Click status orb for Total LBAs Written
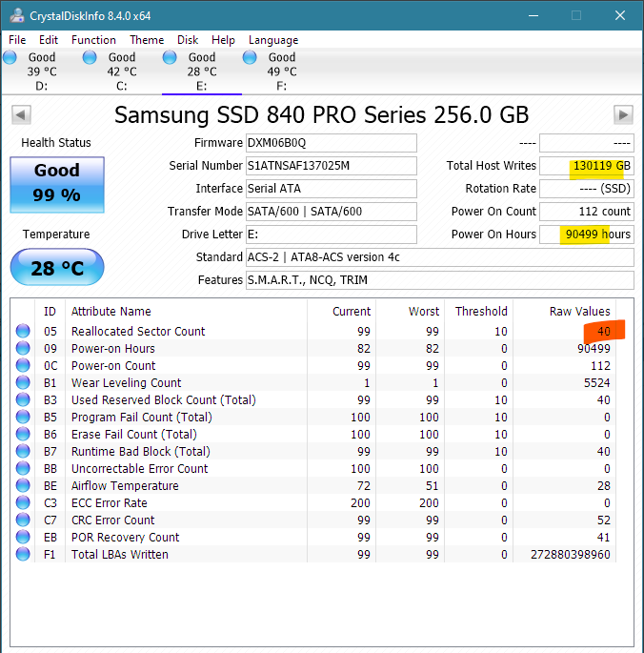This screenshot has width=644, height=653. pos(23,554)
